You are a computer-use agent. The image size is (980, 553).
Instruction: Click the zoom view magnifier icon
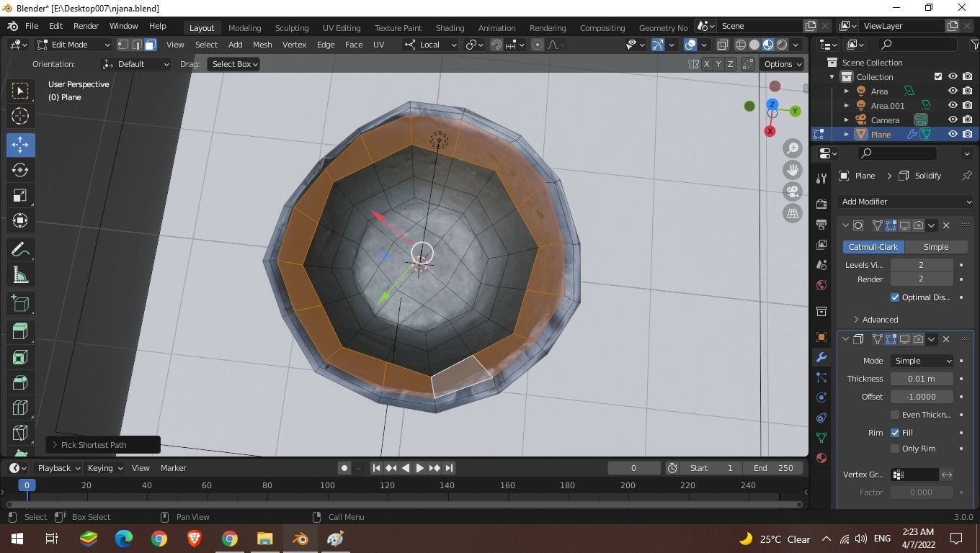793,148
